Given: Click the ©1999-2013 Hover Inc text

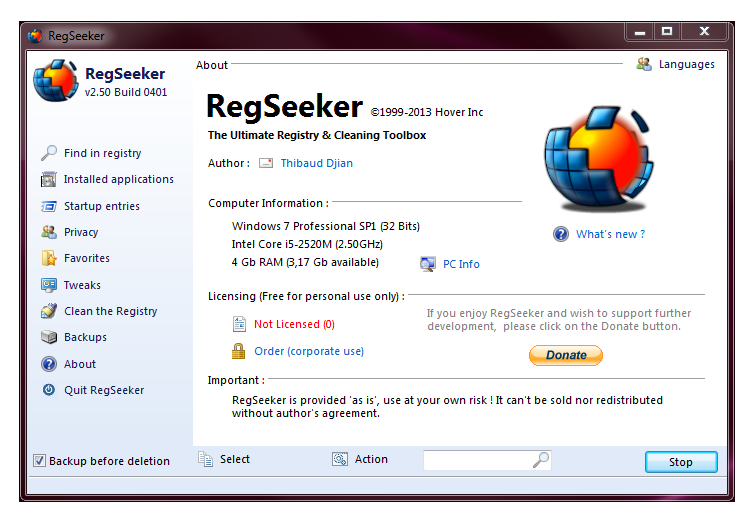Looking at the screenshot, I should (x=427, y=112).
